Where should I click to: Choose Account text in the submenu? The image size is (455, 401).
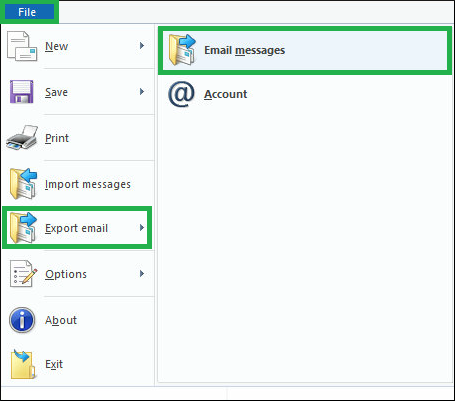click(x=226, y=94)
